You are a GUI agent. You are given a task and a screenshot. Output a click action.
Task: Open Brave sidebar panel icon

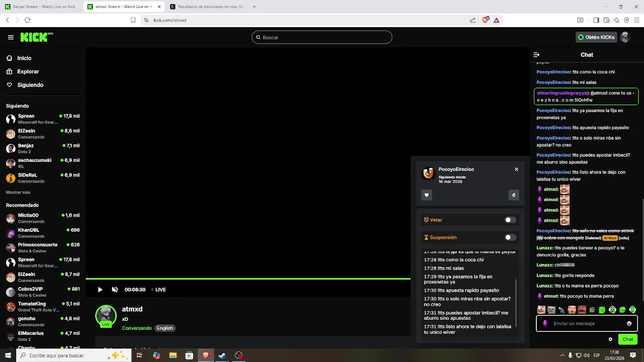[x=596, y=20]
